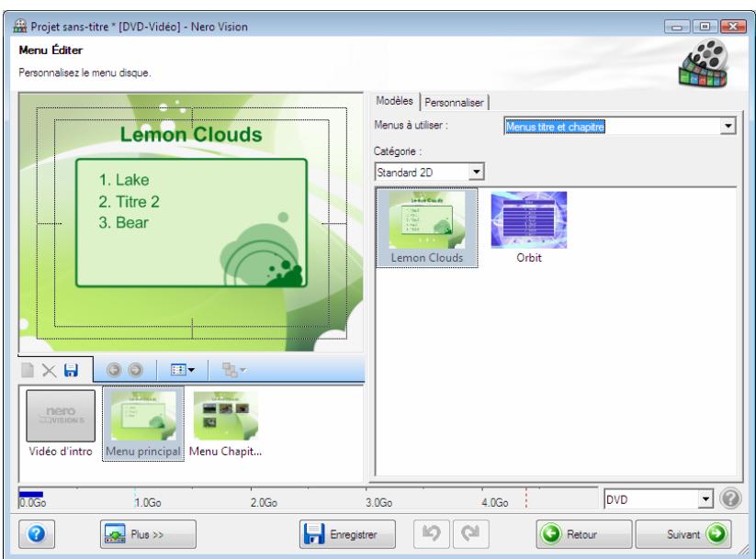Image resolution: width=756 pixels, height=559 pixels.
Task: Close the Nero Vision window
Action: point(733,26)
